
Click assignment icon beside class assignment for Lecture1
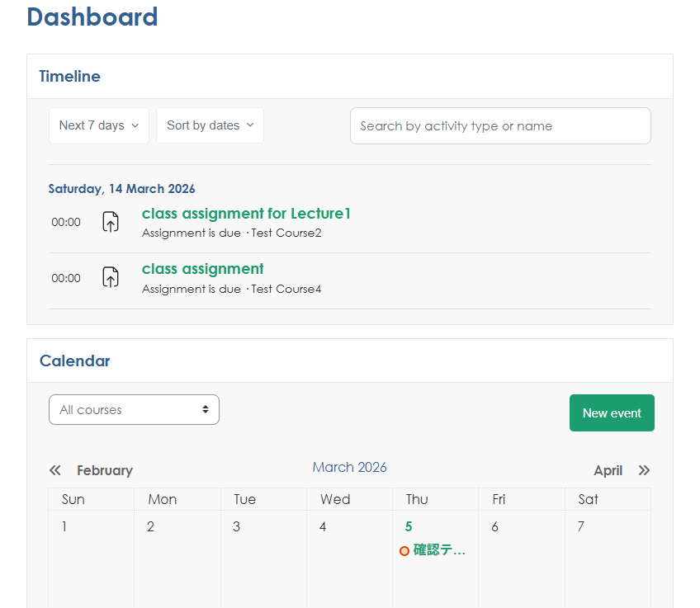[x=111, y=222]
